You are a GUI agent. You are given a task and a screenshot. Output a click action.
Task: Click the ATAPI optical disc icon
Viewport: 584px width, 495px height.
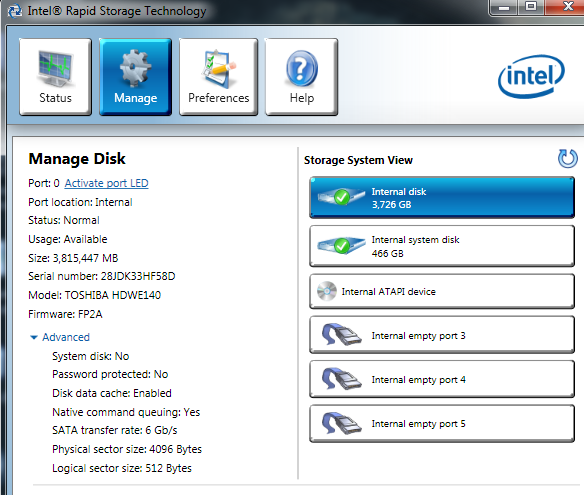coord(327,291)
